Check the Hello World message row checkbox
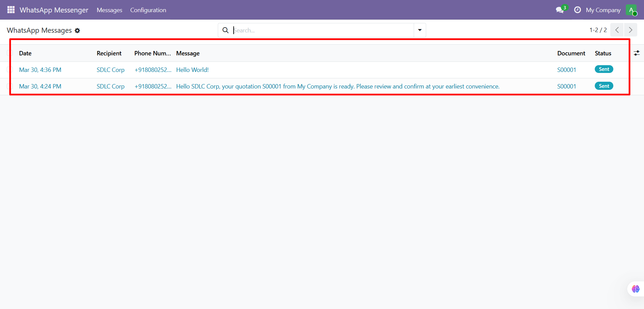 [x=9, y=70]
